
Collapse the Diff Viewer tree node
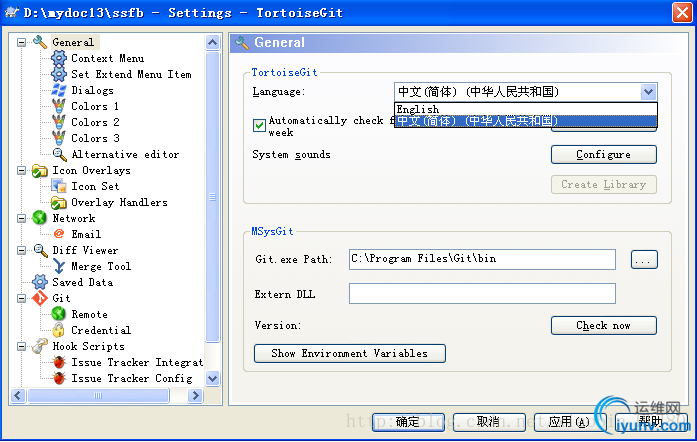tap(21, 250)
